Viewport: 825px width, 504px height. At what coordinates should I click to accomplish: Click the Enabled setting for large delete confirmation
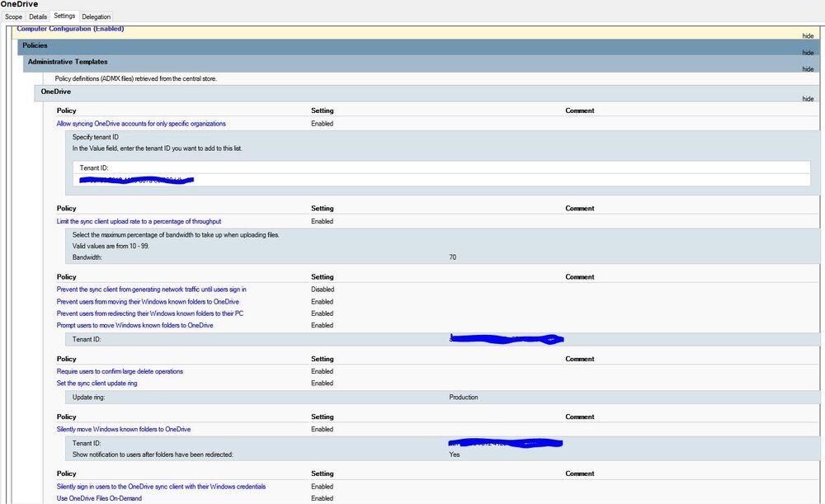point(322,371)
